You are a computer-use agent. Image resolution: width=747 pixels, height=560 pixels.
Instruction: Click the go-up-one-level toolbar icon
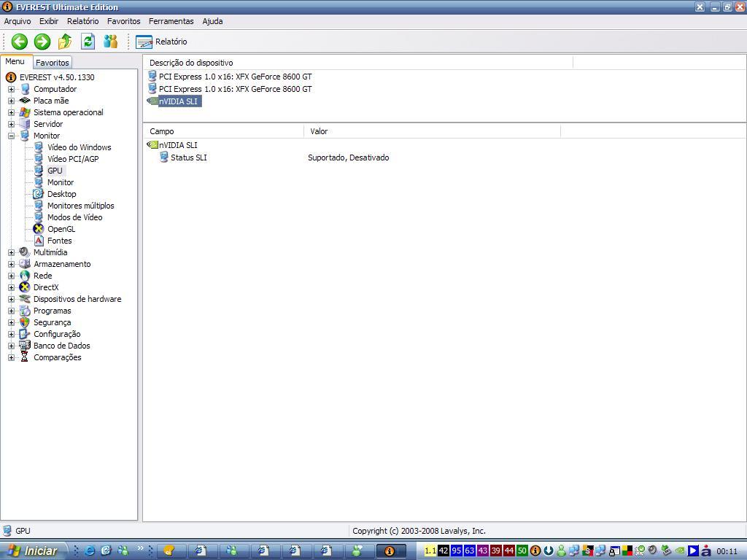click(65, 42)
